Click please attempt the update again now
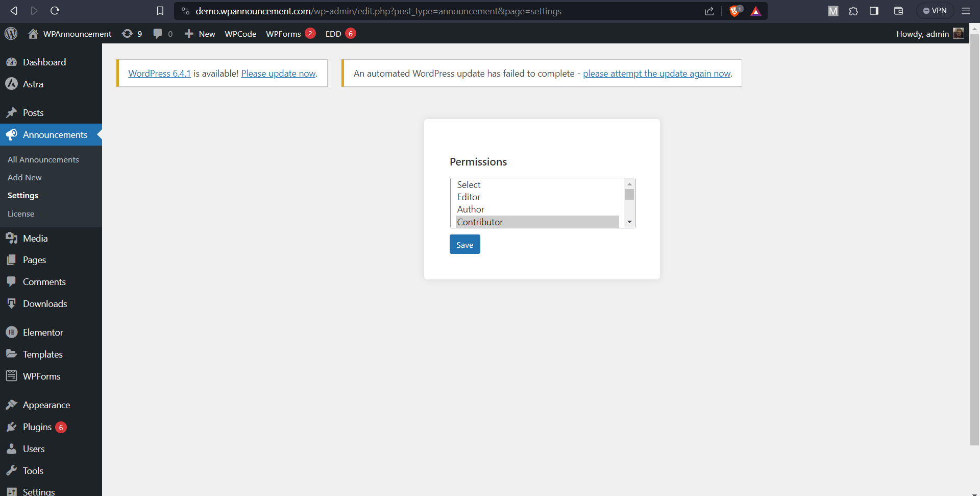Screen dimensions: 980x496 coord(657,74)
